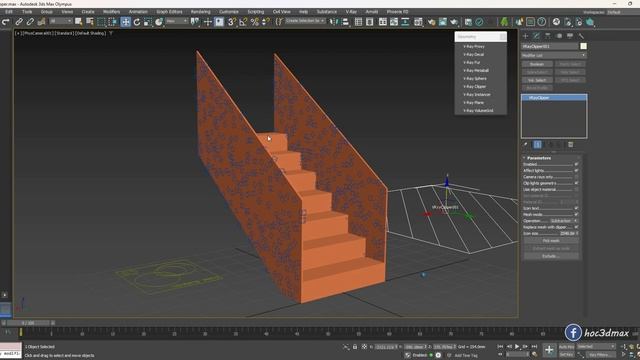640x360 pixels.
Task: Click the Auto Key button
Action: [x=567, y=347]
